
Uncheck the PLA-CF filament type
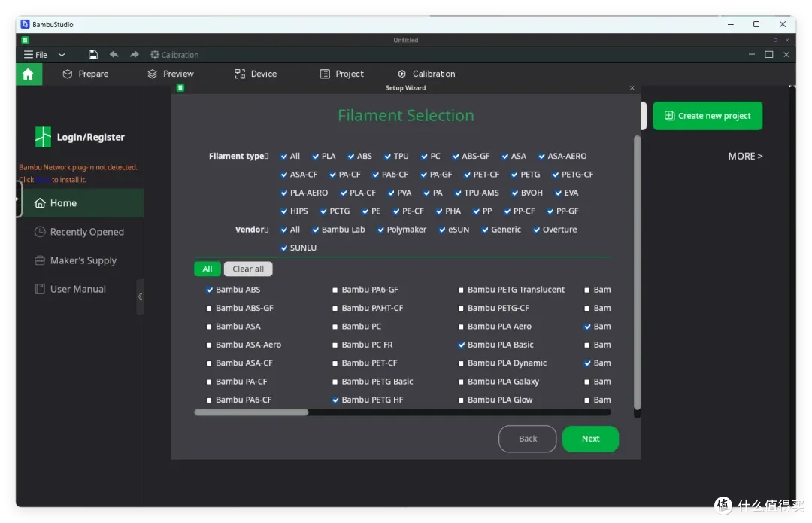pos(344,193)
